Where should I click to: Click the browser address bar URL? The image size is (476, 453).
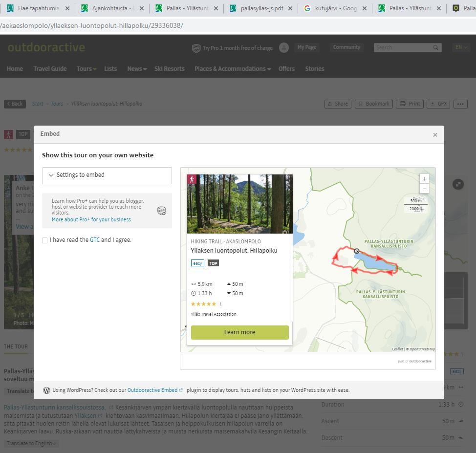[x=92, y=25]
